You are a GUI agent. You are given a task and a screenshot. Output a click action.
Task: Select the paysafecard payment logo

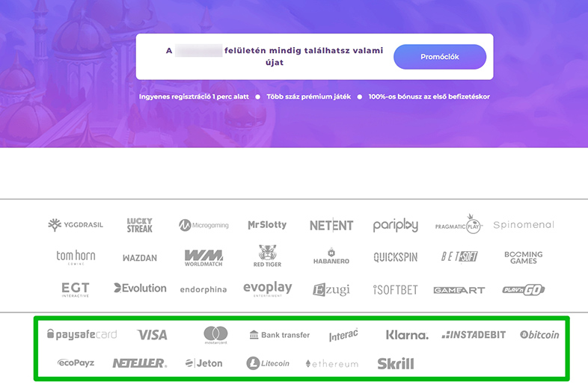[x=82, y=335]
